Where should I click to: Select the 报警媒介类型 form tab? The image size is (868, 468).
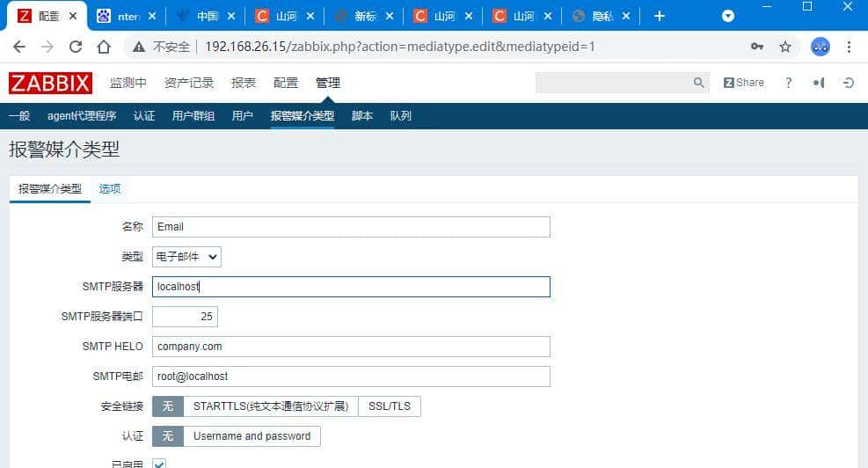50,189
